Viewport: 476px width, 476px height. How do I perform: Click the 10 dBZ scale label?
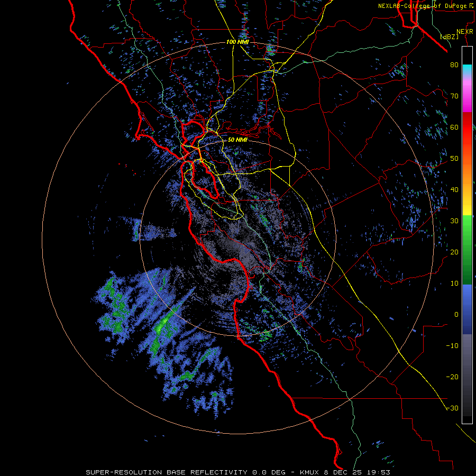pyautogui.click(x=454, y=283)
